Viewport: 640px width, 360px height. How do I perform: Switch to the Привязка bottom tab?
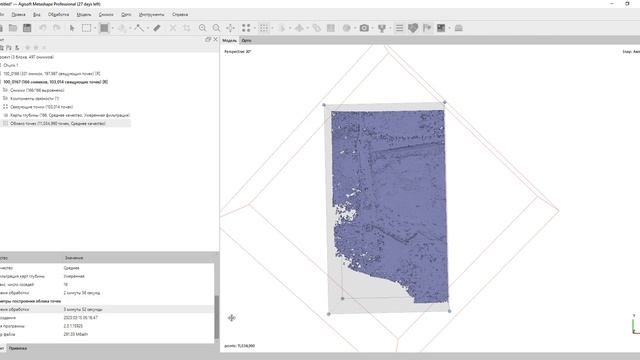(18, 348)
